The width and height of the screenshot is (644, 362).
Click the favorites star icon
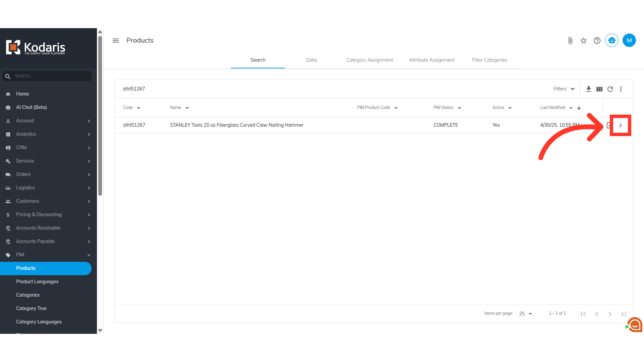pyautogui.click(x=584, y=41)
